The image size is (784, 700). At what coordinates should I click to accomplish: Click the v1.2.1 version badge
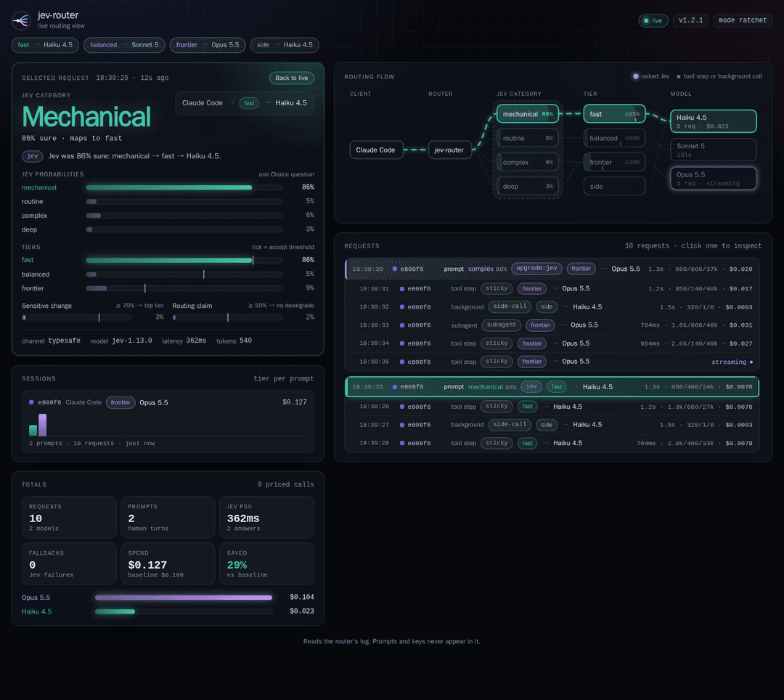click(690, 20)
